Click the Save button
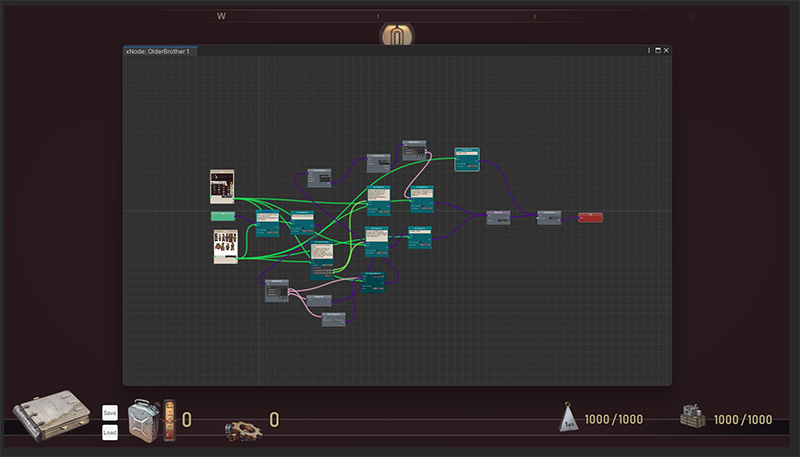Screen dimensions: 800x457 pyautogui.click(x=110, y=413)
